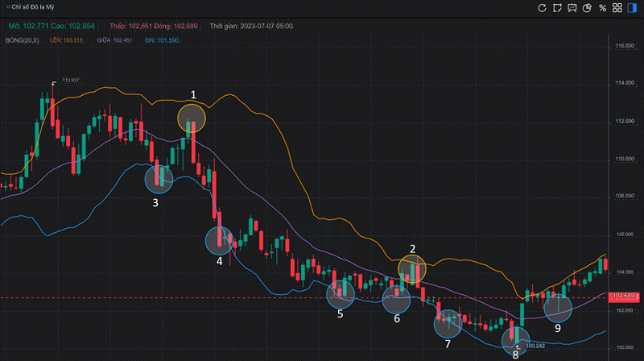This screenshot has width=644, height=361.
Task: Open the four-square grid layout icon
Action: coord(617,8)
